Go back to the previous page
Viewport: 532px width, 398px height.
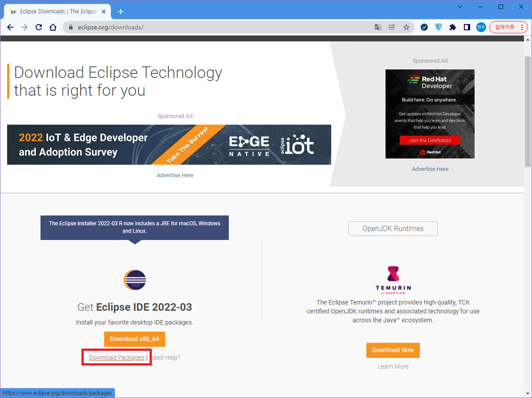point(10,27)
